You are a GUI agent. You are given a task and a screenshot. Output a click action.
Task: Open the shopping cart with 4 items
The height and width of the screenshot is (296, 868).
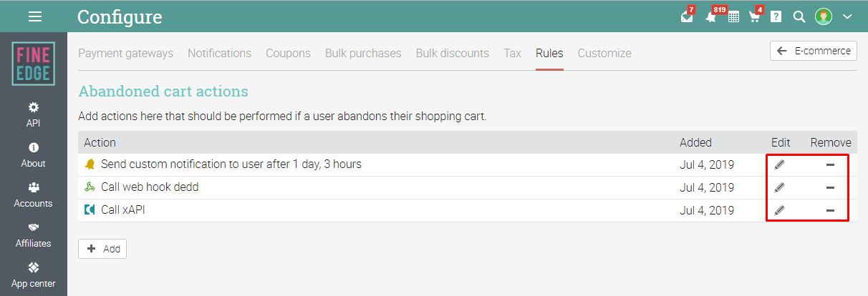(755, 16)
